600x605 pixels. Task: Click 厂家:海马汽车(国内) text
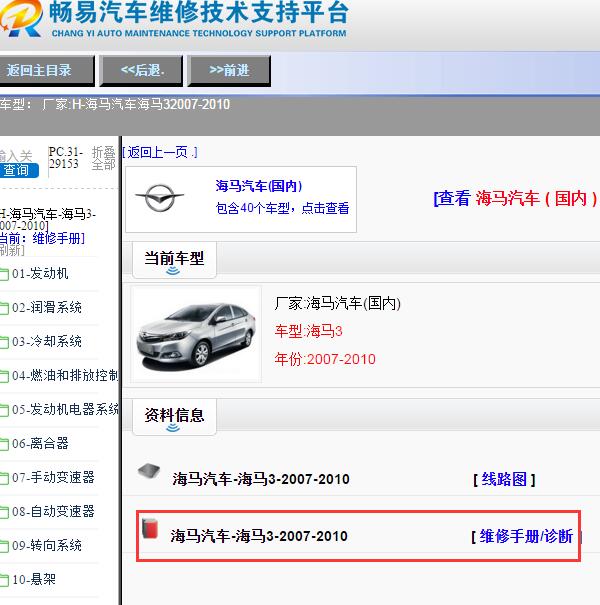coord(338,304)
